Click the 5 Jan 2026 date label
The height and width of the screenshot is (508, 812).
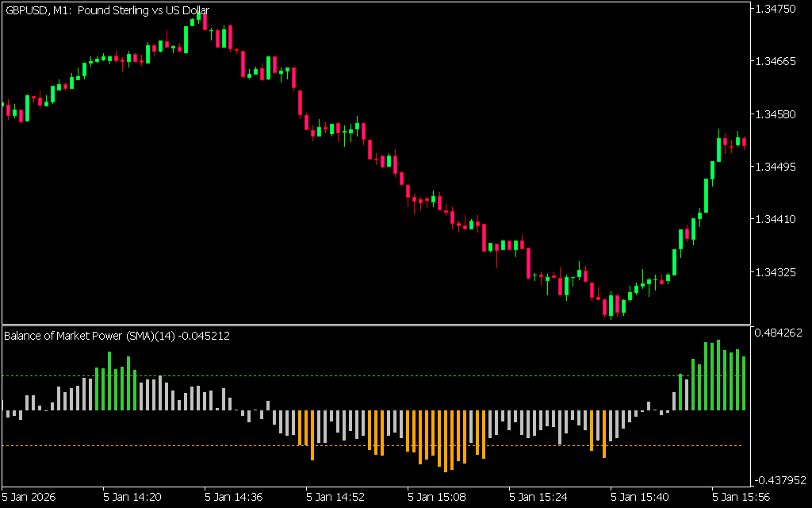click(x=29, y=497)
